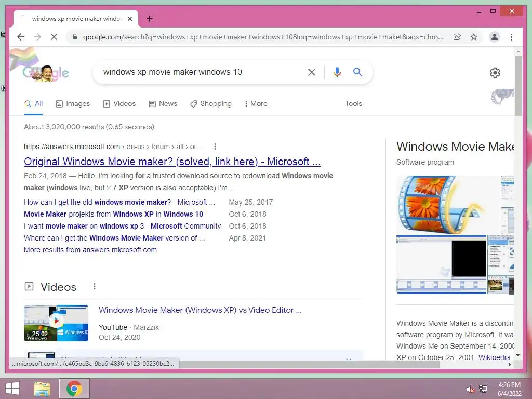Viewport: 532px width, 399px height.
Task: Click the 'Windows Movie Maker' panel title
Action: tap(455, 146)
